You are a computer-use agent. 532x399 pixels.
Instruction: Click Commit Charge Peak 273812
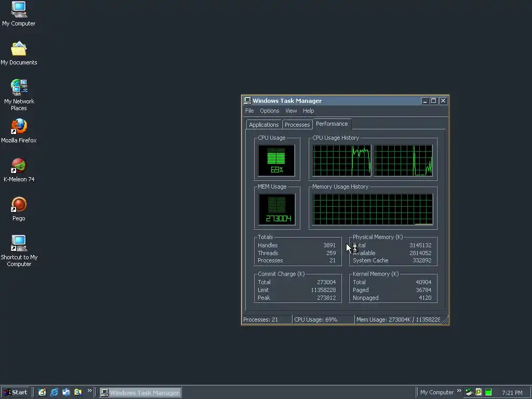pos(326,298)
